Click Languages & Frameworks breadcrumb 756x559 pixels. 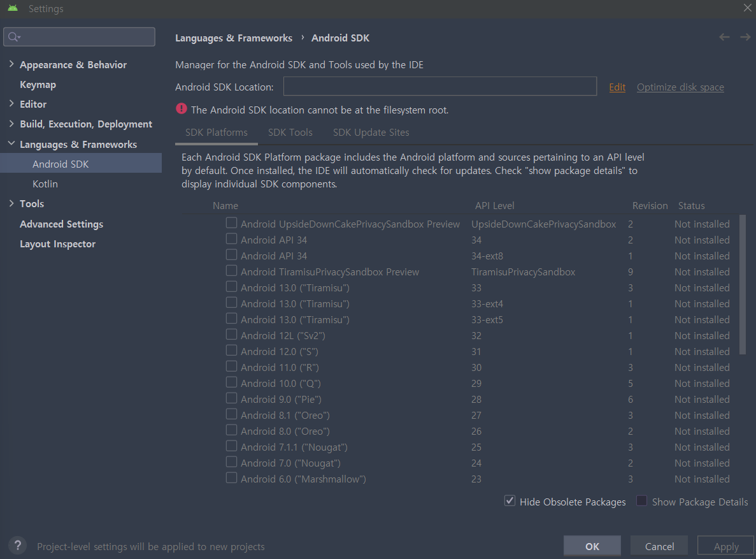click(x=233, y=38)
